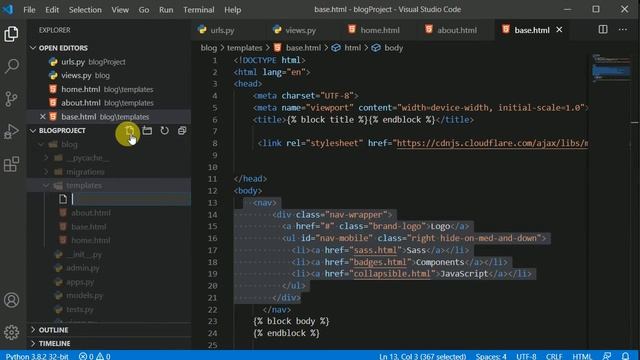
Task: Switch to the home.html tab
Action: [x=380, y=30]
